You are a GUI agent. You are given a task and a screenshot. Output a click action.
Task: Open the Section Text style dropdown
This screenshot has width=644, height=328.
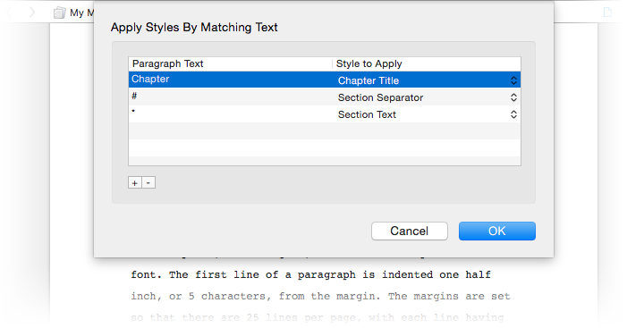tap(428, 114)
